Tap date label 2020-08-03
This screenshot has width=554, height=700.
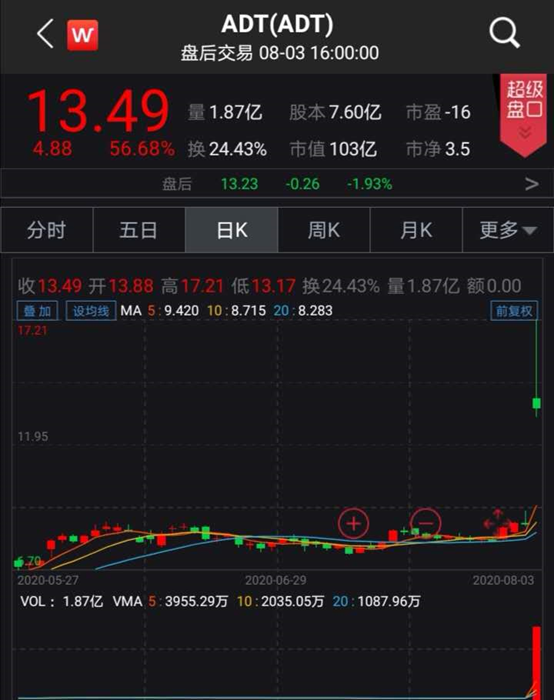coord(503,580)
